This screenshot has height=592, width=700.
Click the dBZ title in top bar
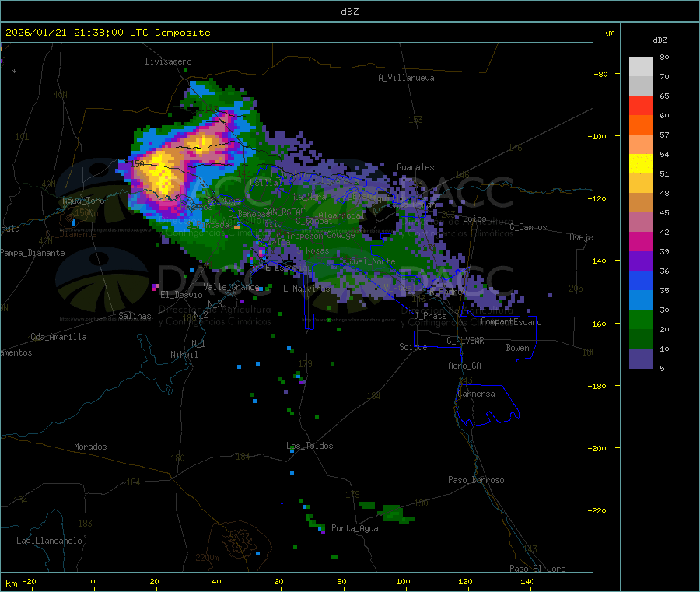pyautogui.click(x=349, y=12)
